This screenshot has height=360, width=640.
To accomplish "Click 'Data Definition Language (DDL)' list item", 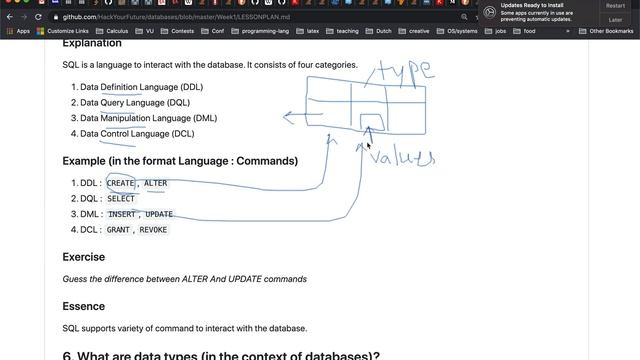I will click(141, 87).
